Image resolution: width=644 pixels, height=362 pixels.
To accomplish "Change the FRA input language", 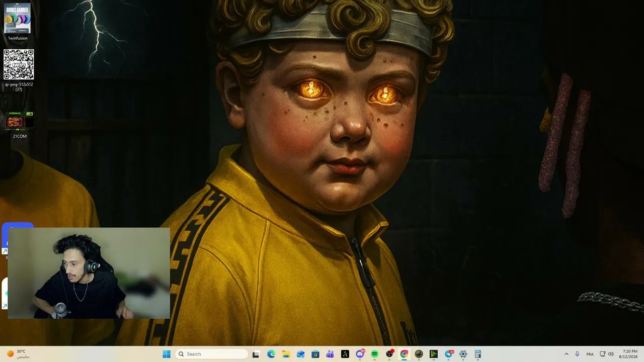I will pos(590,354).
